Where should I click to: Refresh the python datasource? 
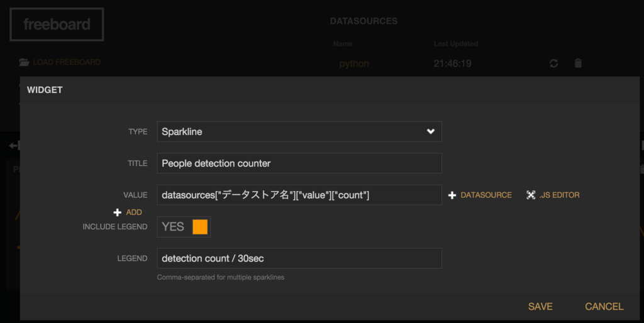click(x=553, y=63)
